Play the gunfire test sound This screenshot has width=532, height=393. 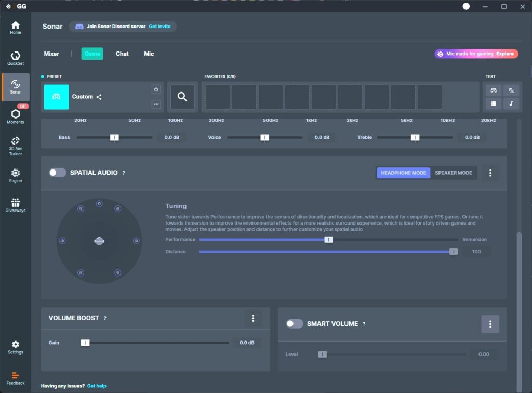click(511, 90)
